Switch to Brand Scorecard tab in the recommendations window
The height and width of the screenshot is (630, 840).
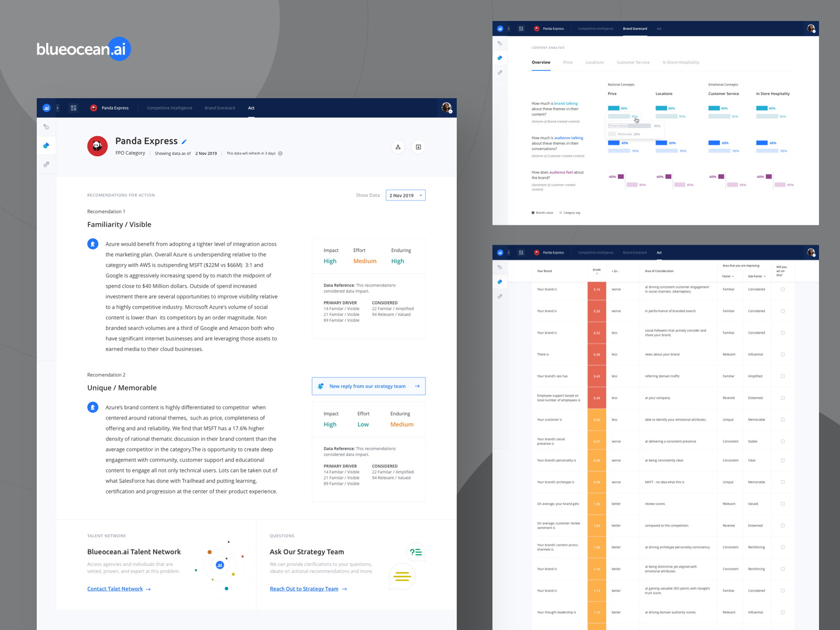220,108
